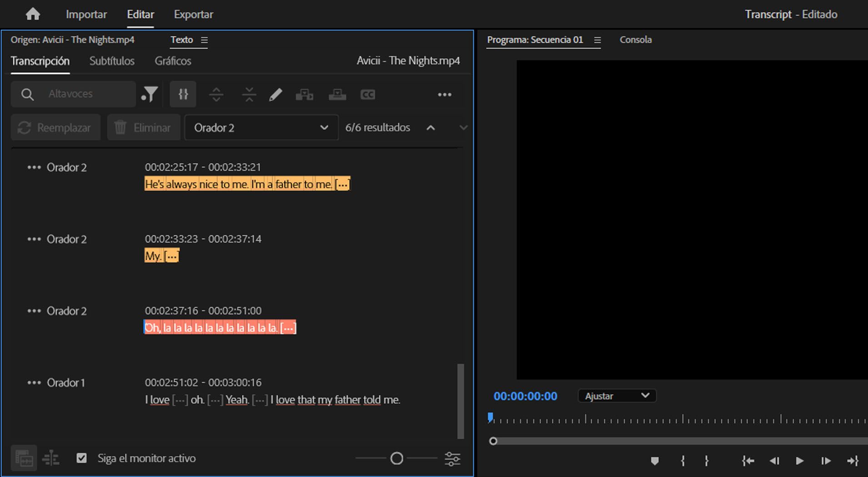Play the sequence
The width and height of the screenshot is (868, 477).
799,461
